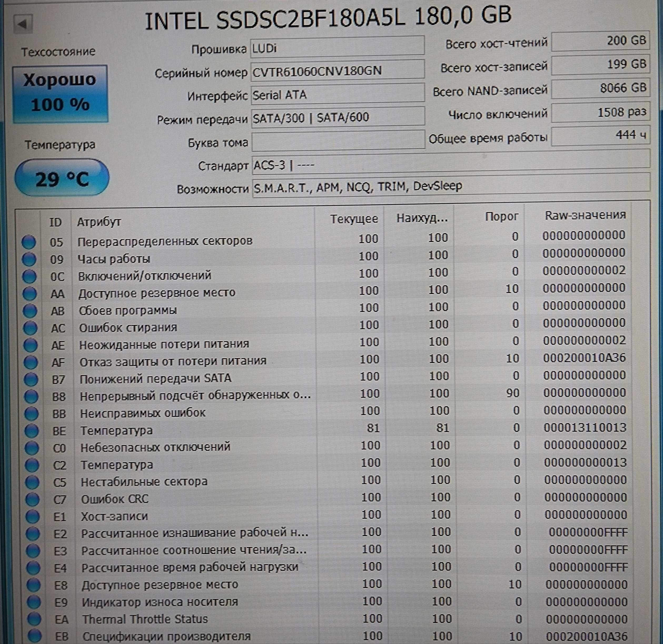Click the status circle for attribute E3
Viewport: 663px width, 644px height.
pos(33,551)
